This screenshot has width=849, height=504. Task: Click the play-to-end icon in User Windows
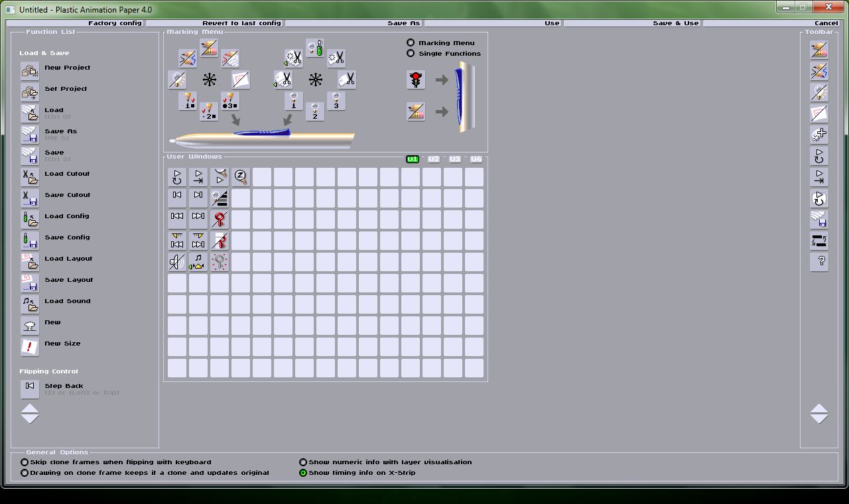point(198,177)
